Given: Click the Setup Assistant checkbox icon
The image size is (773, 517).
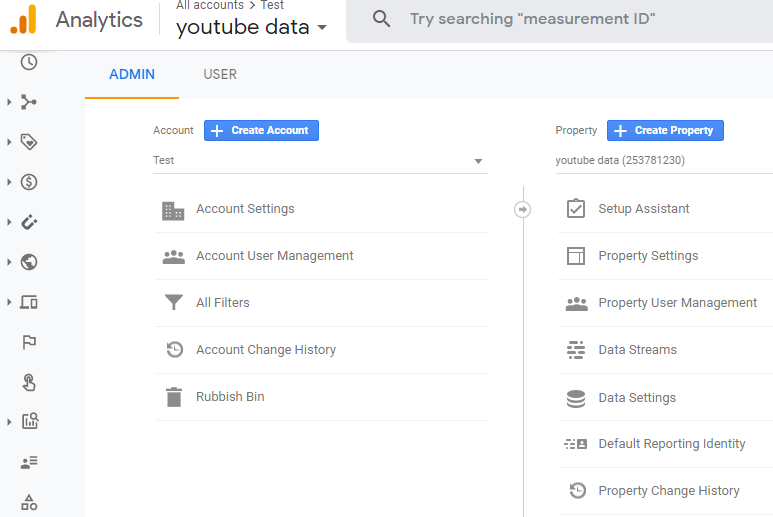Looking at the screenshot, I should [576, 209].
